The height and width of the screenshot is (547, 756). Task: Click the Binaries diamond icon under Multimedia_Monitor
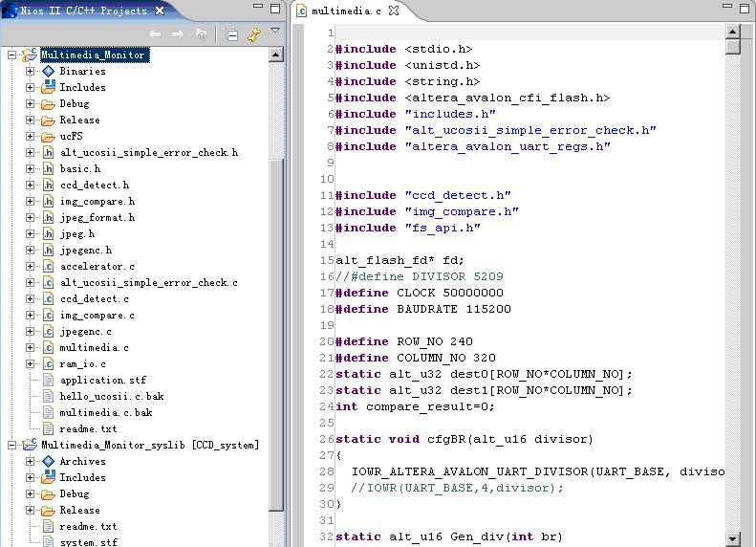[48, 72]
